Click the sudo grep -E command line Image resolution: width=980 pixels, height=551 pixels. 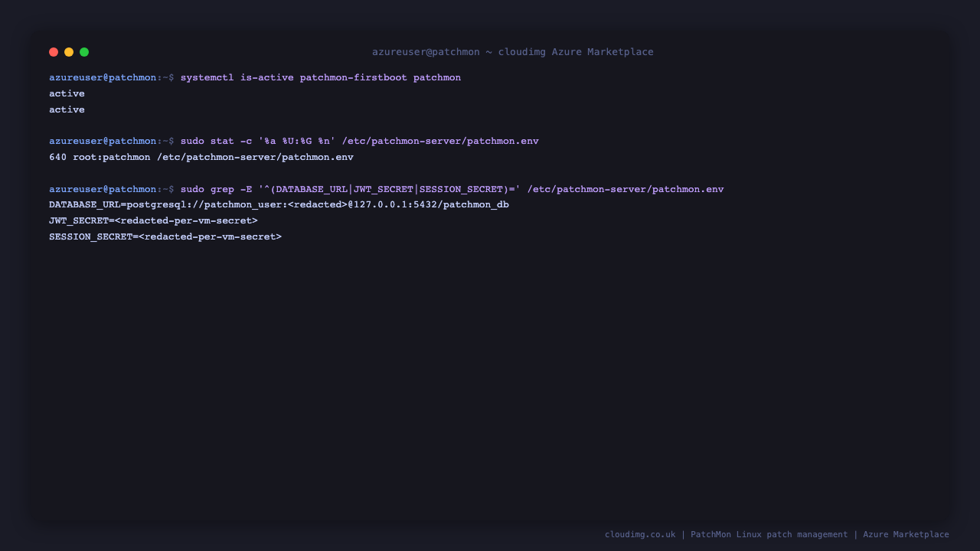[387, 189]
